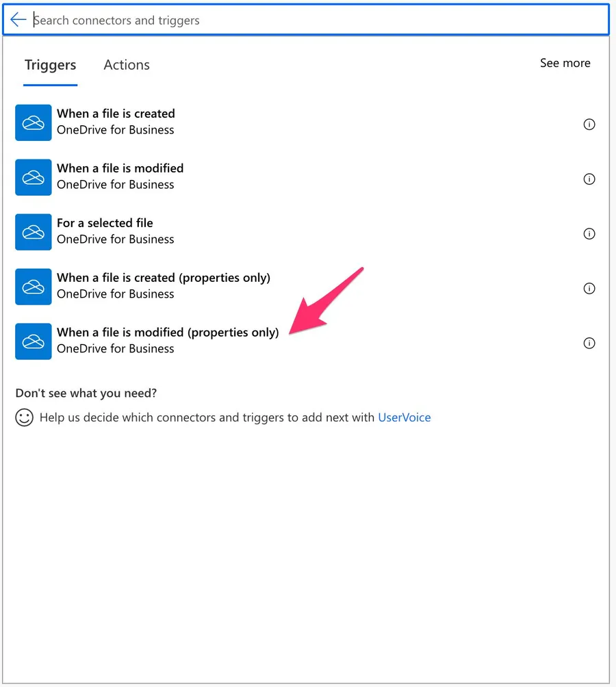
Task: Click the smiley face feedback icon
Action: click(x=25, y=417)
